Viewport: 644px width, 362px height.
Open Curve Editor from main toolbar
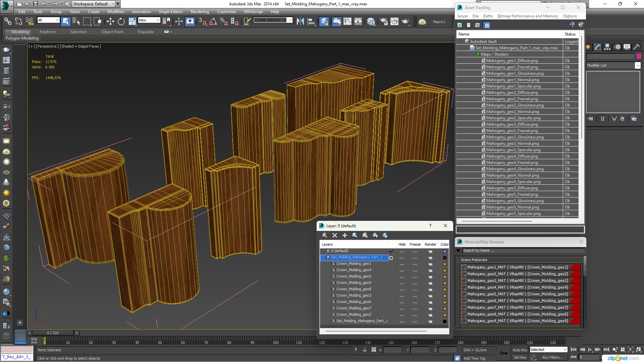click(347, 21)
